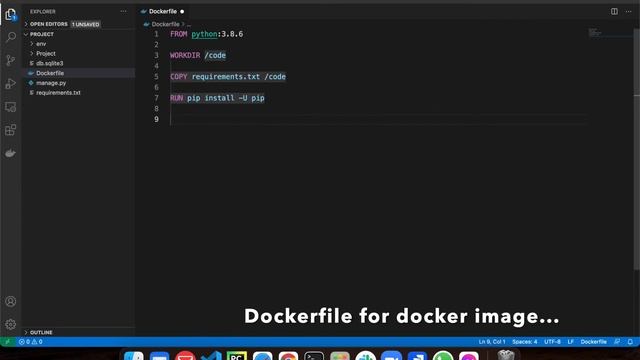
Task: Change end of line sequence LF
Action: pos(571,342)
